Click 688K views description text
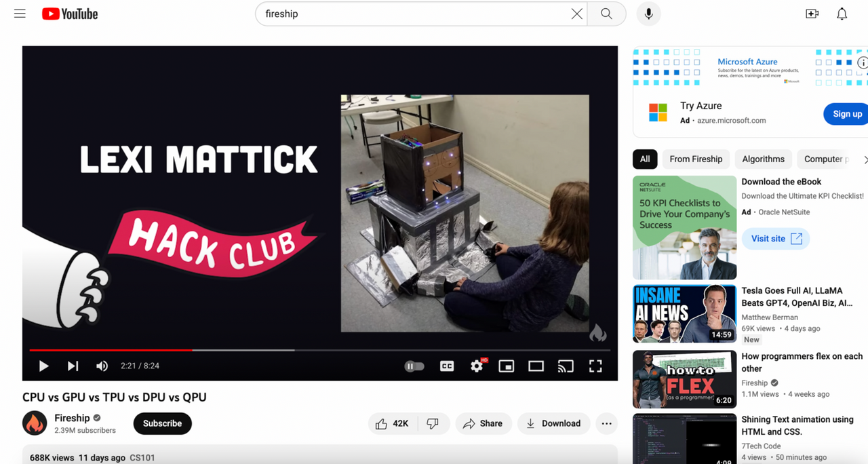868x464 pixels. pyautogui.click(x=52, y=458)
